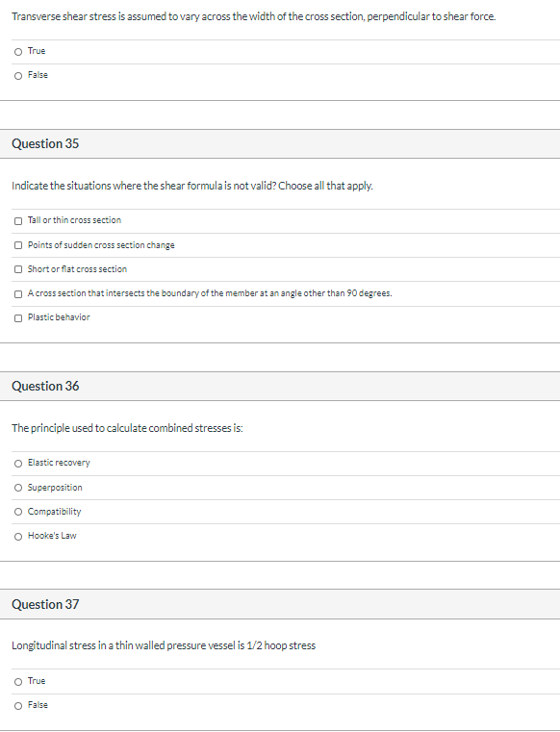Viewport: 560px width, 732px height.
Task: Check 'Plastic behavior' option
Action: tap(18, 318)
